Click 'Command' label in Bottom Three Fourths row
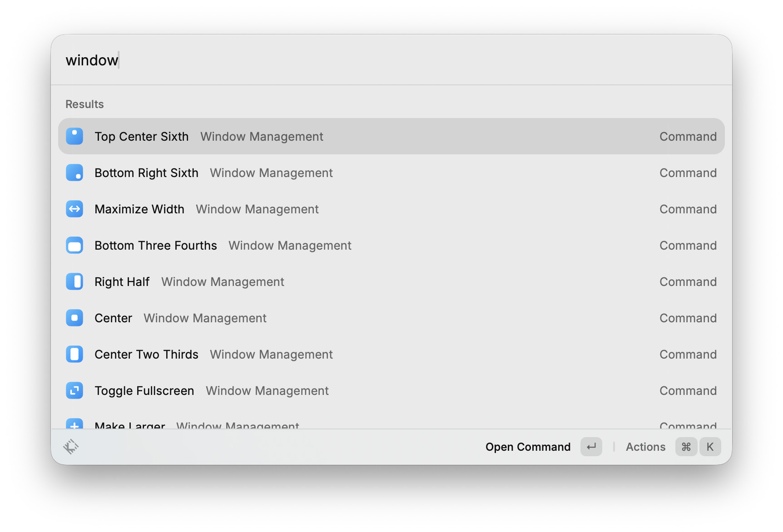The width and height of the screenshot is (783, 532). point(688,245)
